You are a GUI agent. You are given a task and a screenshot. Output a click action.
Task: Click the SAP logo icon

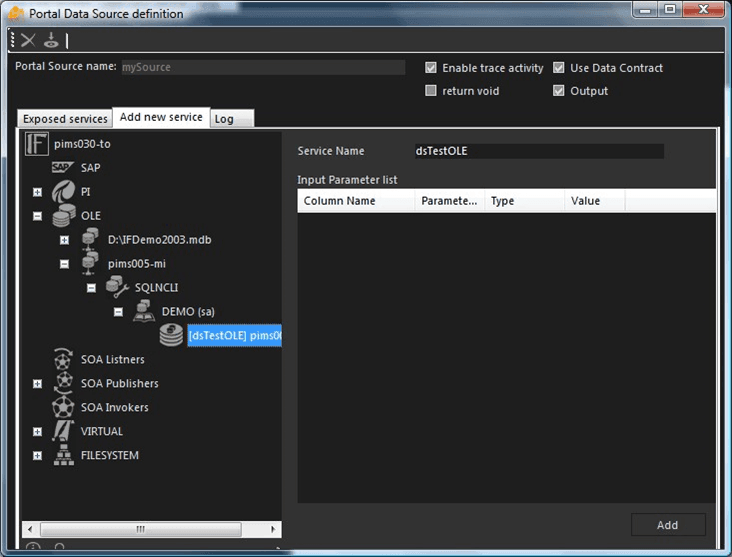62,167
